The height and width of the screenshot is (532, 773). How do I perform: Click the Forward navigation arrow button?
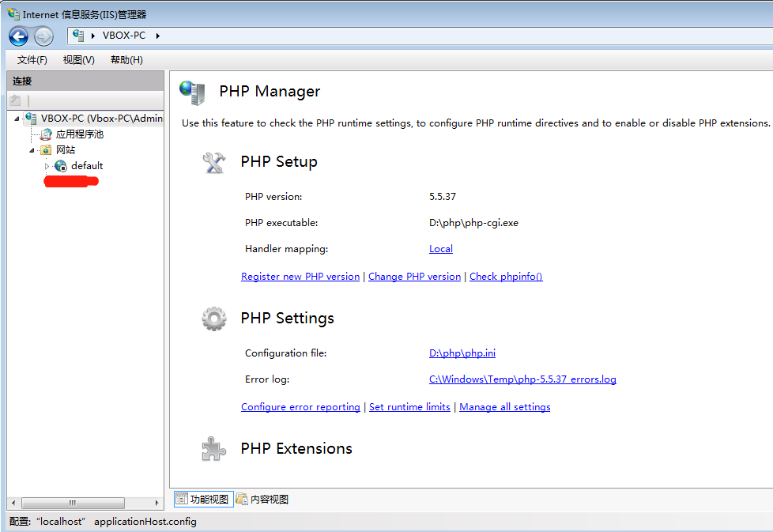pyautogui.click(x=43, y=36)
